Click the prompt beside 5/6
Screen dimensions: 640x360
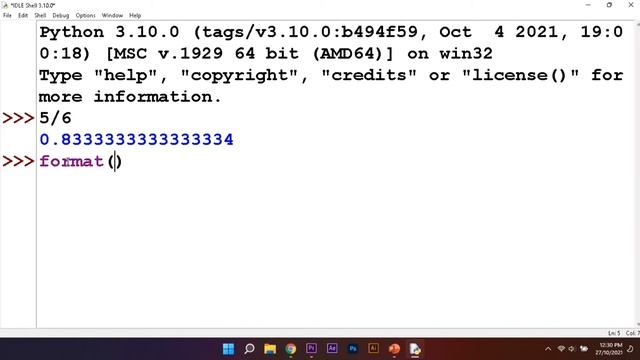(18, 118)
